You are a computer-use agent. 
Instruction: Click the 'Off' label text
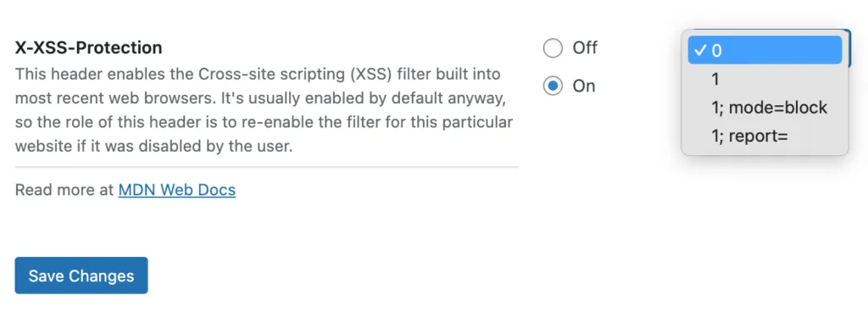pos(585,48)
